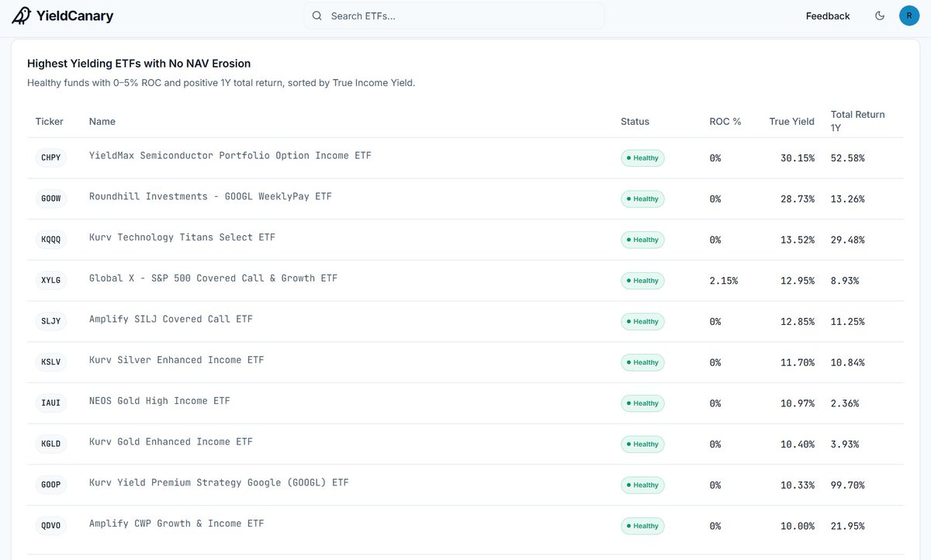Open the KQQQ ticker badge
Image resolution: width=931 pixels, height=560 pixels.
[x=50, y=240]
